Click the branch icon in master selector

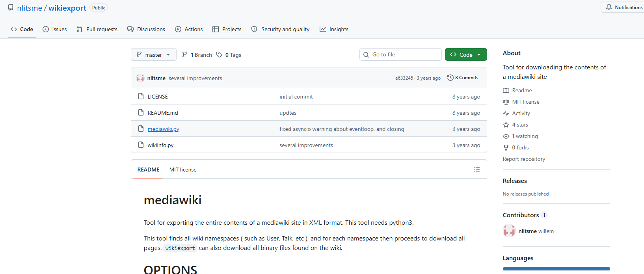(139, 54)
